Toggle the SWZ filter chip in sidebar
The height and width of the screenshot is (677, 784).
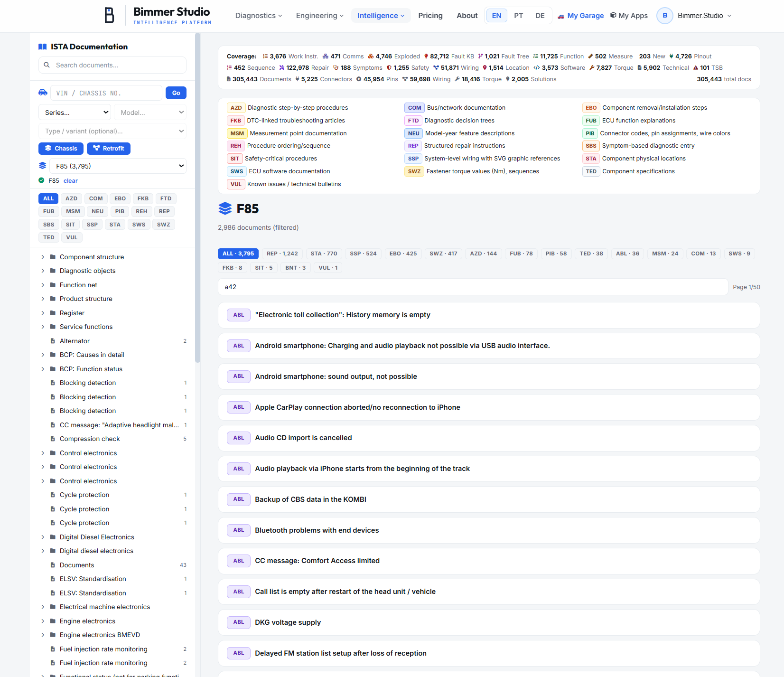pos(163,225)
